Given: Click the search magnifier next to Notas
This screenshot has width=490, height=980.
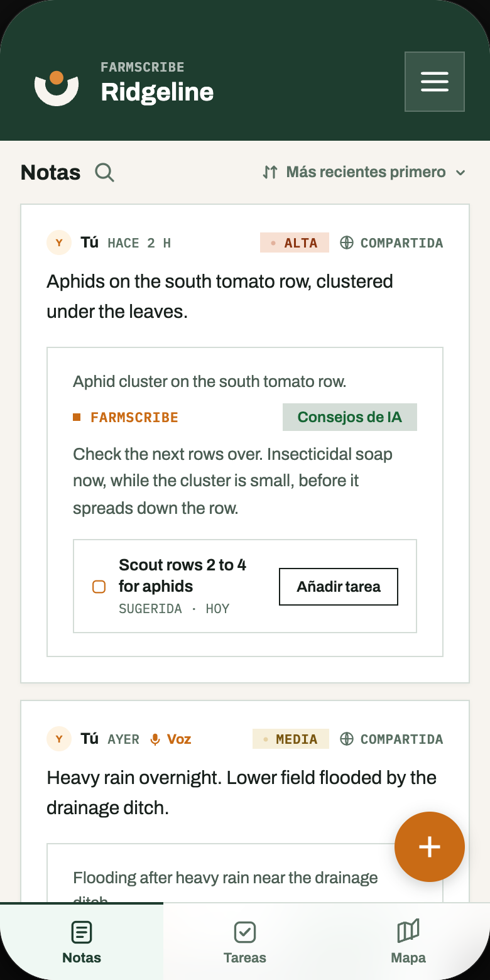Looking at the screenshot, I should pos(104,172).
